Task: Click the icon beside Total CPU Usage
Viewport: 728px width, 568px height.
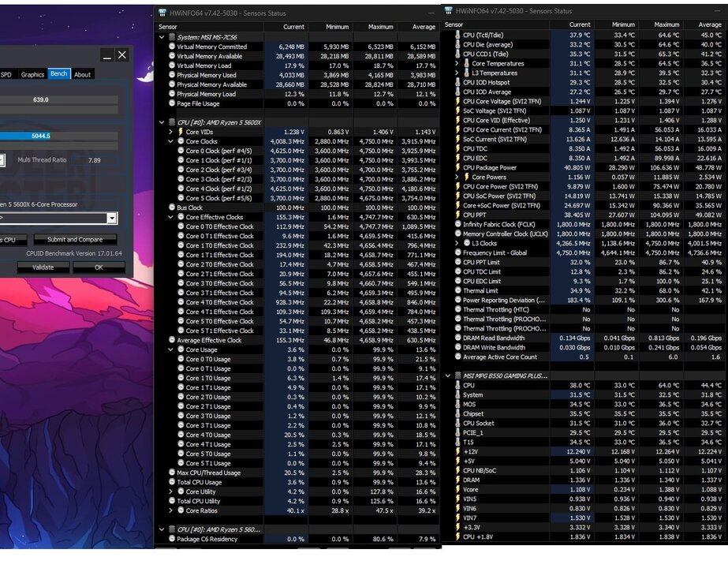Action: 172,482
